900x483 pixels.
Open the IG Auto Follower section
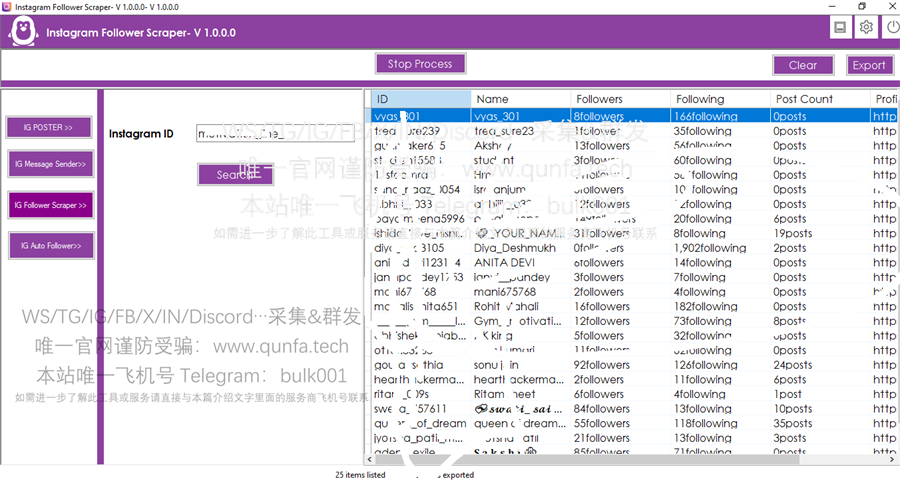pyautogui.click(x=51, y=246)
